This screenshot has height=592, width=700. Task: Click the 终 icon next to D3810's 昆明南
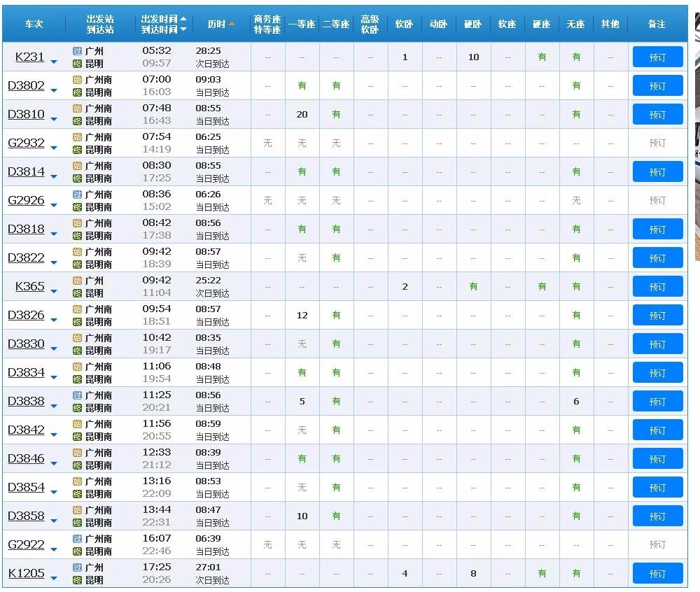click(77, 119)
